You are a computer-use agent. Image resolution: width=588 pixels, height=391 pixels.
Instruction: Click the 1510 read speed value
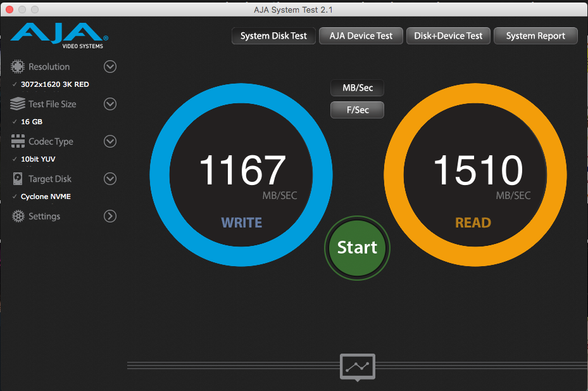[x=478, y=170]
